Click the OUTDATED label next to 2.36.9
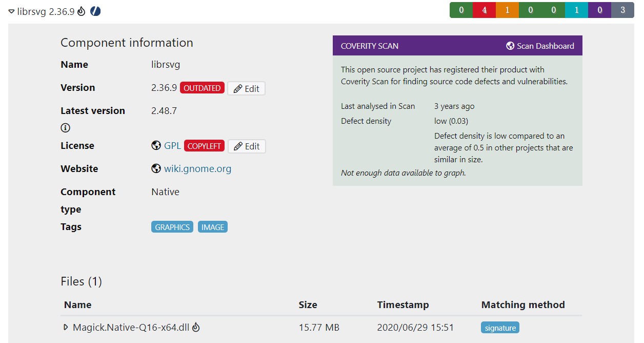This screenshot has width=644, height=343. click(202, 88)
